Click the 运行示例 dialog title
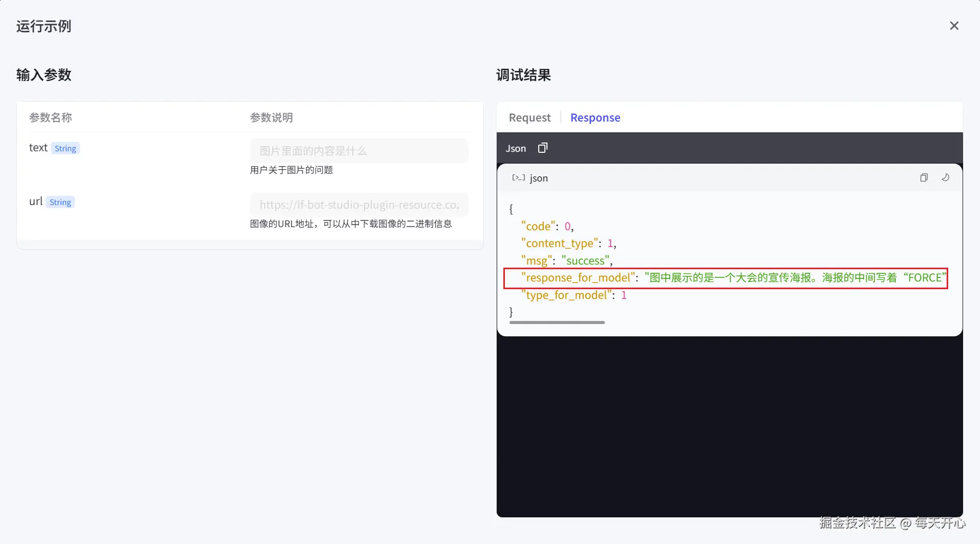 pyautogui.click(x=44, y=26)
